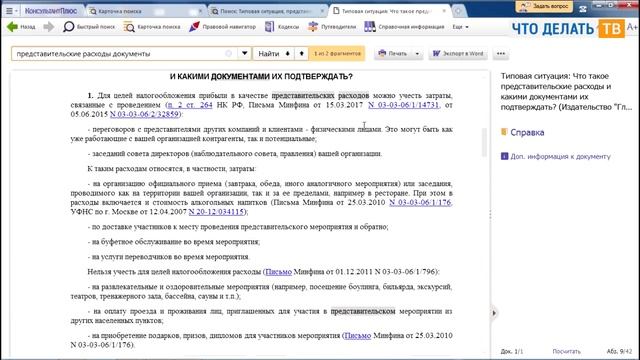
Task: Open the first N 03-03-06/1/176 link
Action: pyautogui.click(x=420, y=202)
